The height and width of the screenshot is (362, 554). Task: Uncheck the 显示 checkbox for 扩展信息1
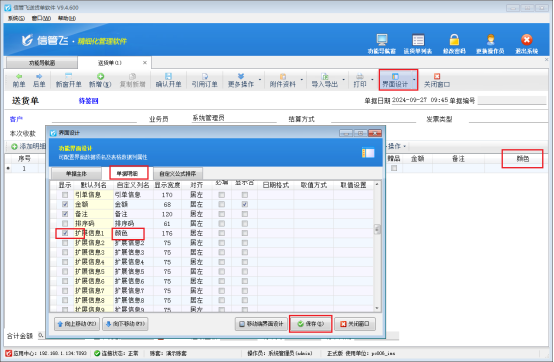click(65, 233)
